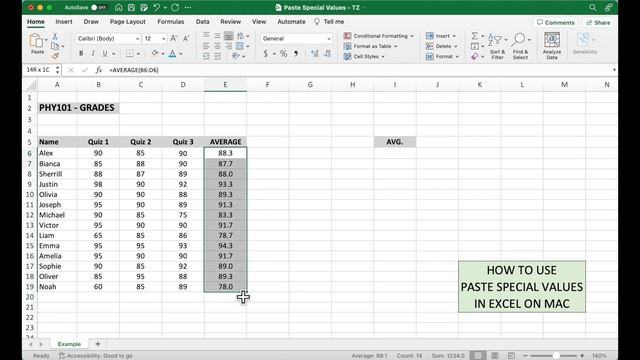
Task: Click the Undo arrow icon
Action: pos(157,7)
